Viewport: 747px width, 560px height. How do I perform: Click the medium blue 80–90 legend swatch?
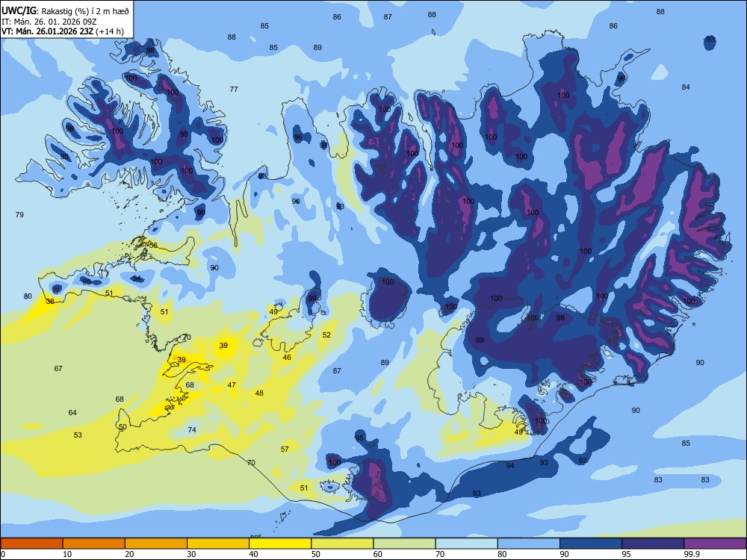tap(529, 544)
